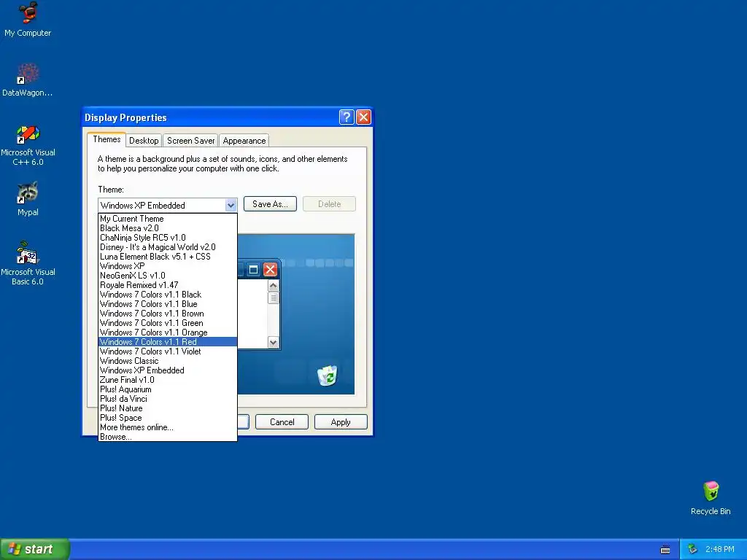The height and width of the screenshot is (560, 747).
Task: Select Disney It's a Magical World theme
Action: [x=168, y=247]
